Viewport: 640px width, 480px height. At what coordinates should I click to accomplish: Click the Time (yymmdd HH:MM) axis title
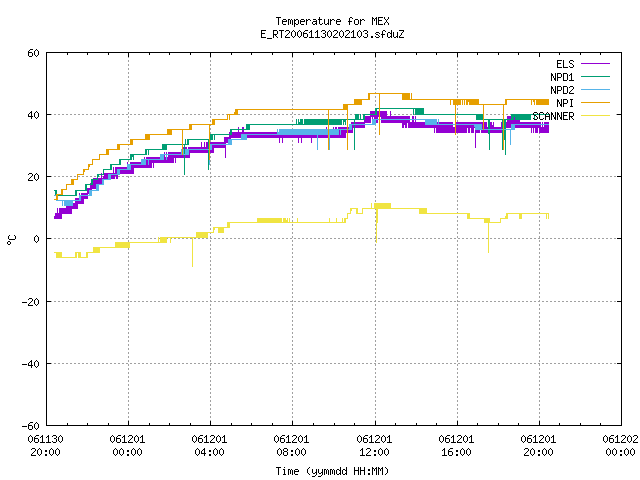point(332,471)
